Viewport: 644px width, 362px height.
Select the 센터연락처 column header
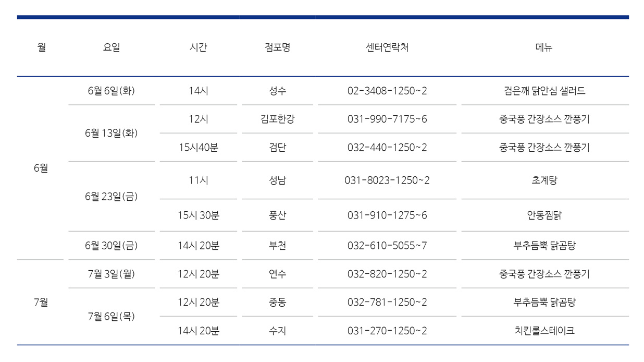click(387, 47)
